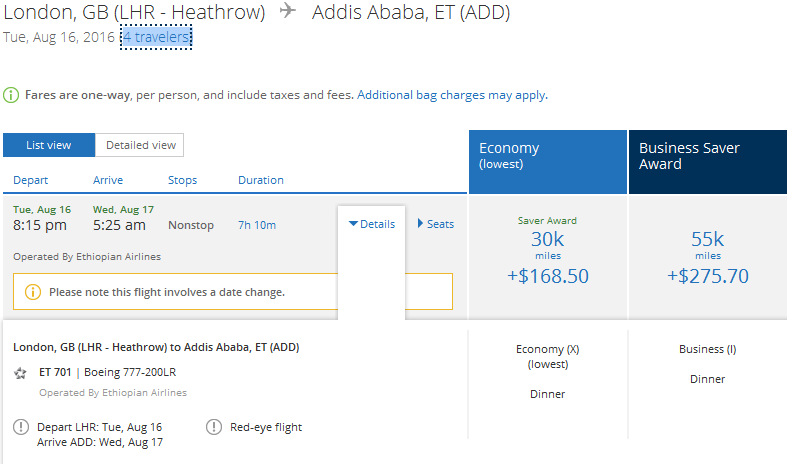Click the Star Alliance icon beside ET 701
Viewport: 787px width, 464px height.
click(21, 373)
